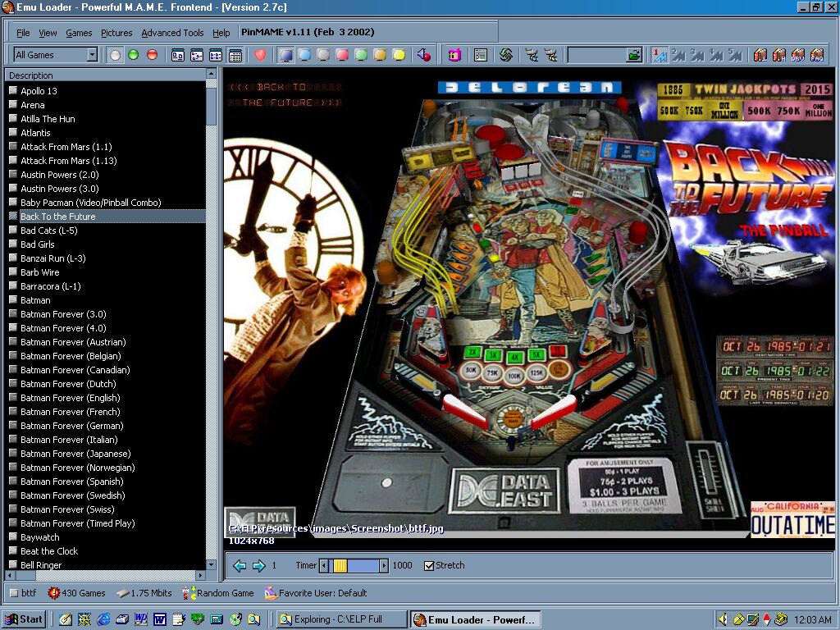Click the second filmstrip capture icon
The height and width of the screenshot is (630, 840).
(x=550, y=55)
